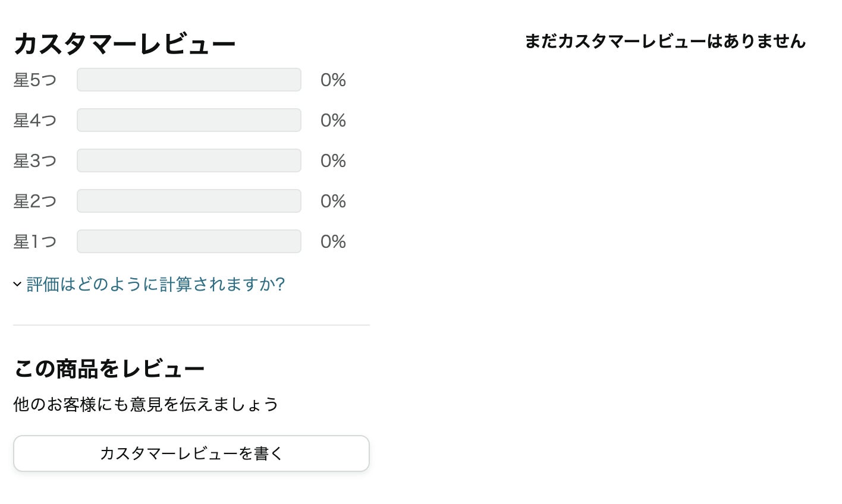Screen dimensions: 842x504
Task: Select the 星5つ histogram bar
Action: pos(189,80)
